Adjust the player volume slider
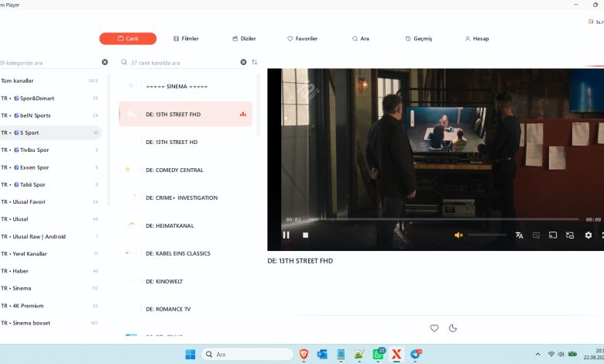 click(x=487, y=235)
